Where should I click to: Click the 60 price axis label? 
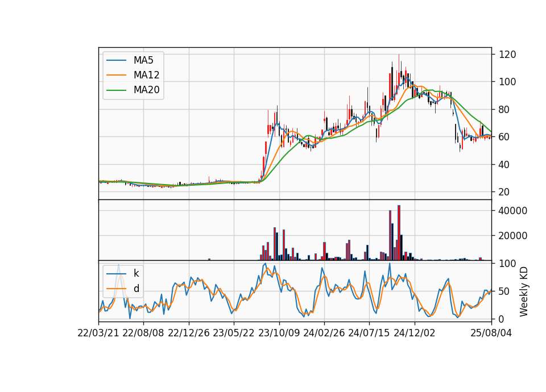(x=504, y=137)
